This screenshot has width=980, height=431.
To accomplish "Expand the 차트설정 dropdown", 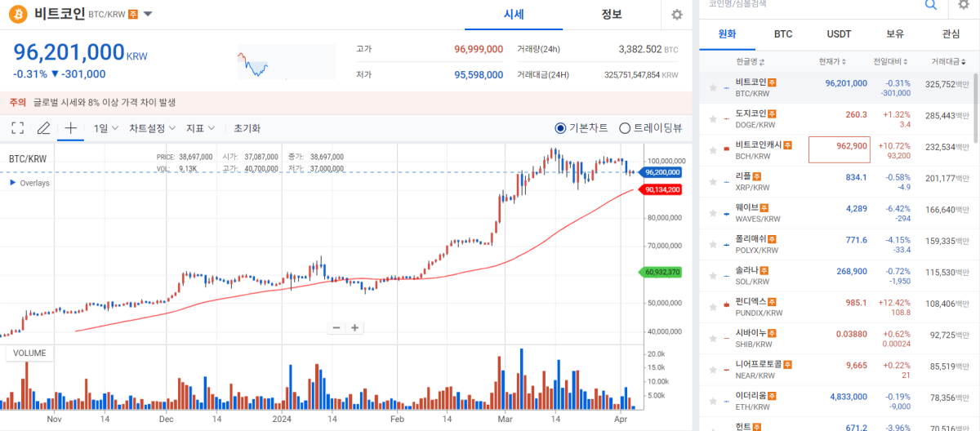I will tap(152, 128).
